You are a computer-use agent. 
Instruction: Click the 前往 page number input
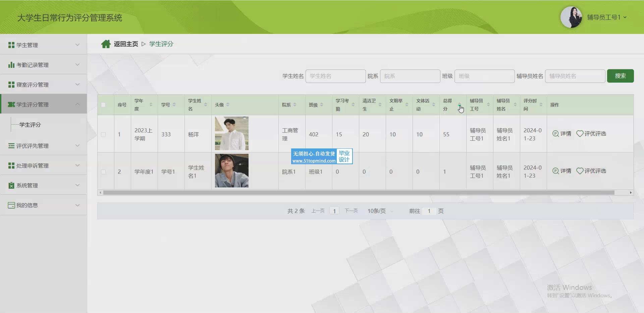pos(429,211)
